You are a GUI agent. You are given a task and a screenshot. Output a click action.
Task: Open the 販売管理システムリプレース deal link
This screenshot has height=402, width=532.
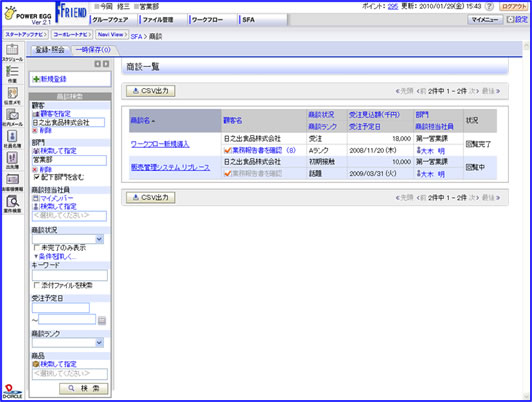click(170, 167)
